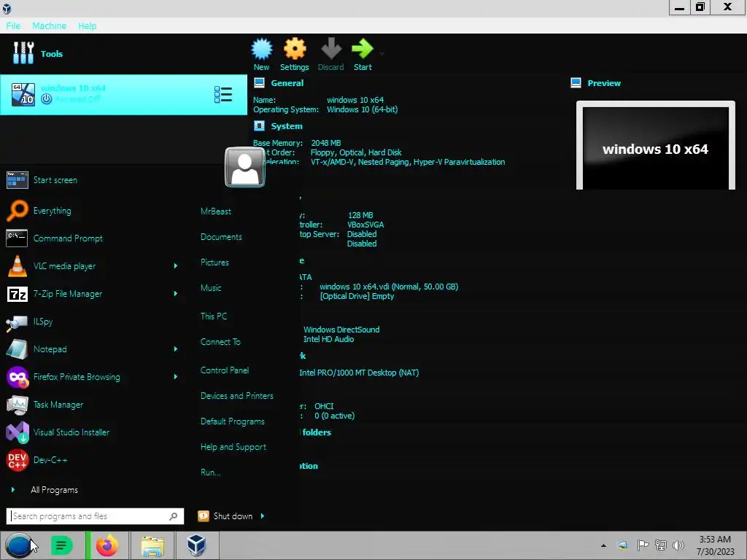The width and height of the screenshot is (747, 560).
Task: Expand Firefox Private Browsing jump list arrow
Action: point(176,377)
